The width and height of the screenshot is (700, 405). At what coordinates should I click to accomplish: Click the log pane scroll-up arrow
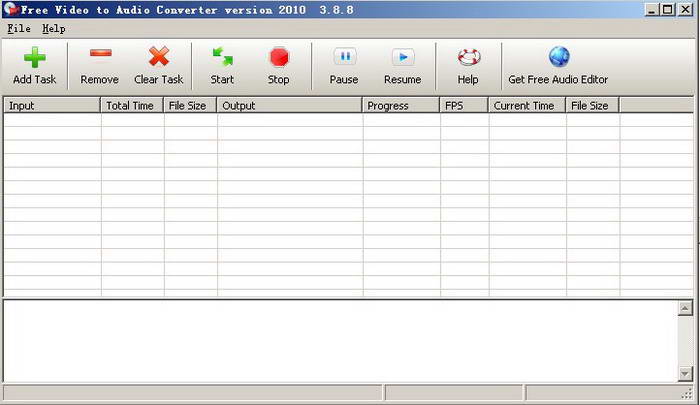(685, 308)
